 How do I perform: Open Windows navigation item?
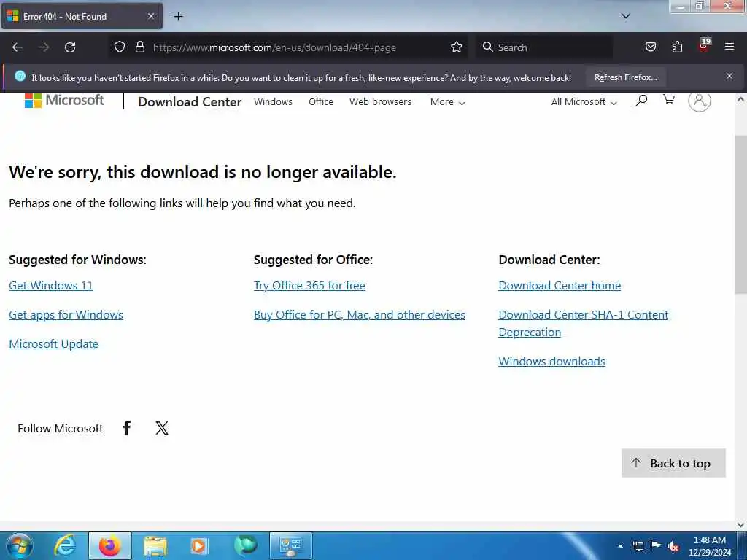click(x=273, y=102)
